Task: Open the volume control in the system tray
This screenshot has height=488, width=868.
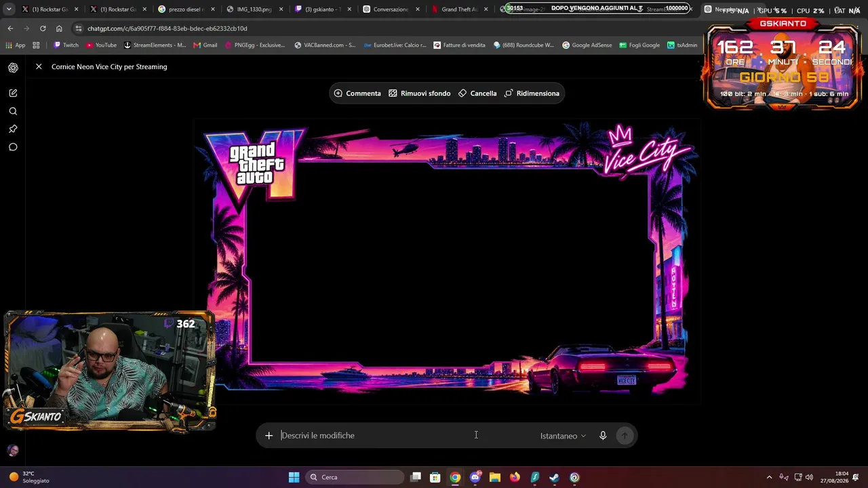Action: pos(809,477)
